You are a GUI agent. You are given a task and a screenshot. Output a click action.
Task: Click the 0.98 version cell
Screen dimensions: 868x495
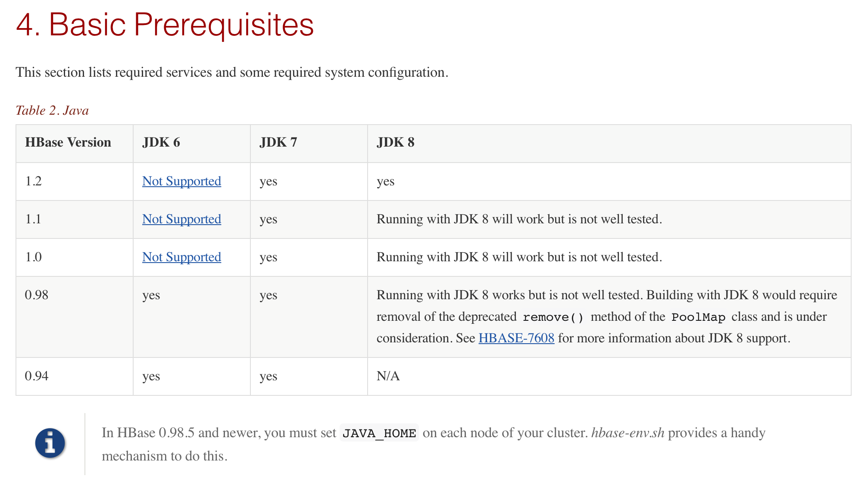coord(37,295)
